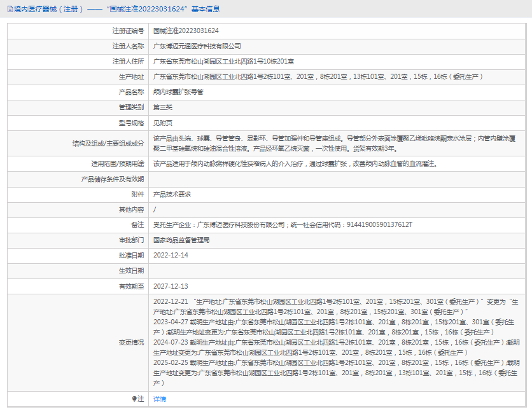Select the 附件 label
Viewport: 532px width, 412px height.
click(x=137, y=195)
